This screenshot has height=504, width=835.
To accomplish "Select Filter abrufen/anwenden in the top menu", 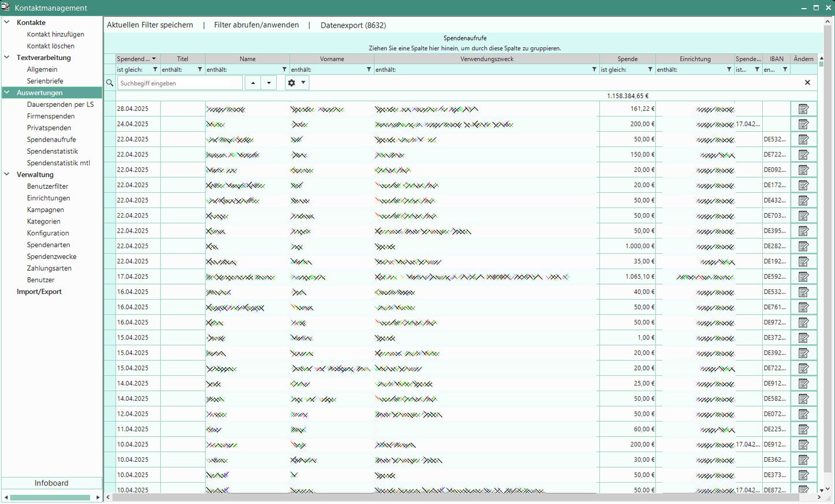I will (x=257, y=25).
